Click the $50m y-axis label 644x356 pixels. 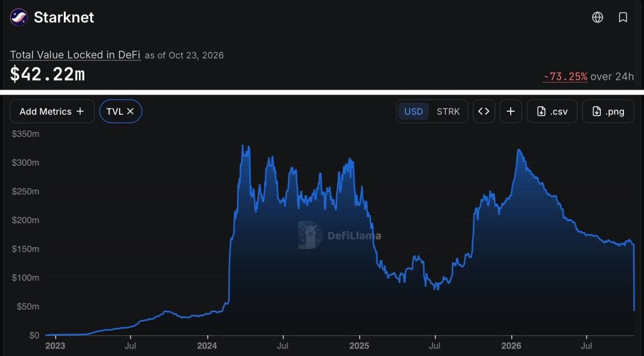(x=27, y=306)
